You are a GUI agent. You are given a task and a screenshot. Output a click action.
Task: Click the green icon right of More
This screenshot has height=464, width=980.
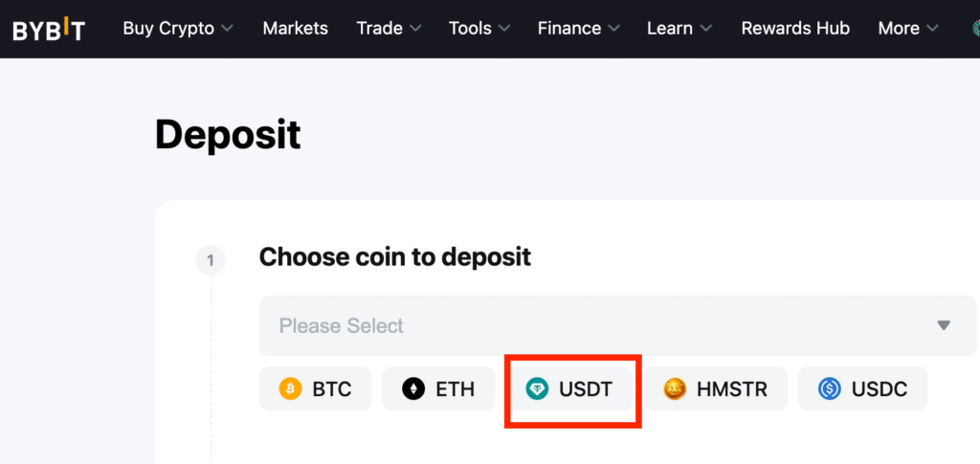tap(973, 29)
